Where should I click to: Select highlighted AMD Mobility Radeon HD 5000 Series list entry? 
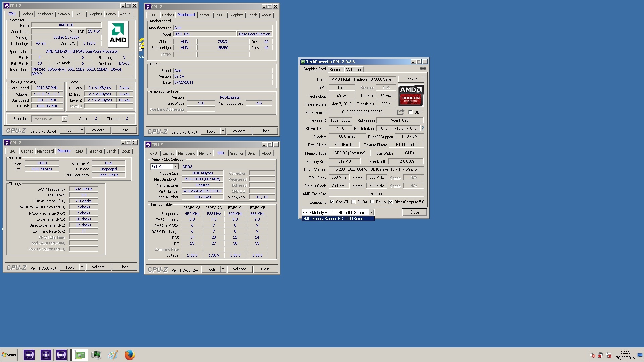tap(338, 219)
